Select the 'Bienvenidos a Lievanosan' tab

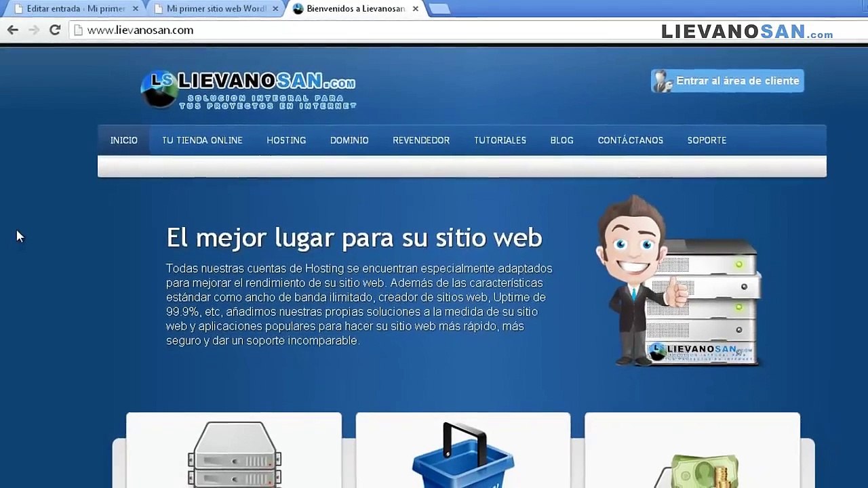(x=355, y=9)
